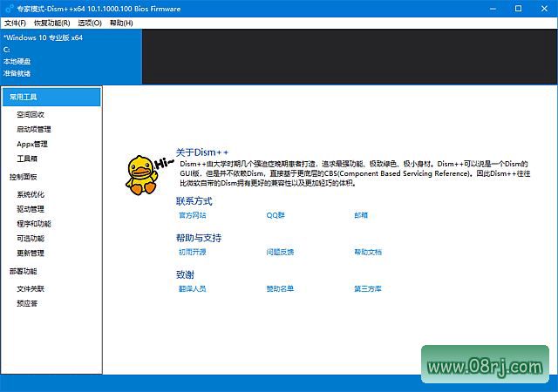Click the Dism++ app icon in title bar
The width and height of the screenshot is (558, 392).
[10, 9]
